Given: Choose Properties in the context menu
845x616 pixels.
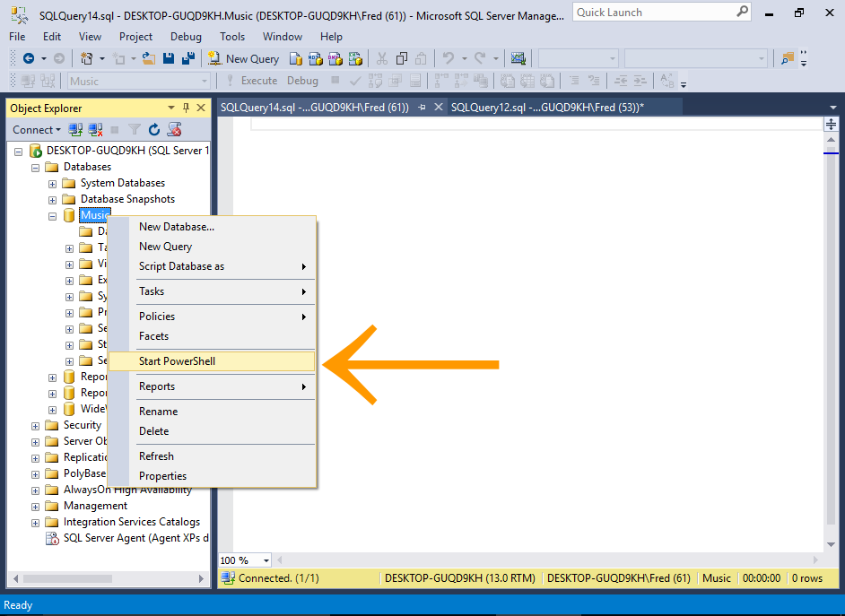Looking at the screenshot, I should pyautogui.click(x=162, y=476).
